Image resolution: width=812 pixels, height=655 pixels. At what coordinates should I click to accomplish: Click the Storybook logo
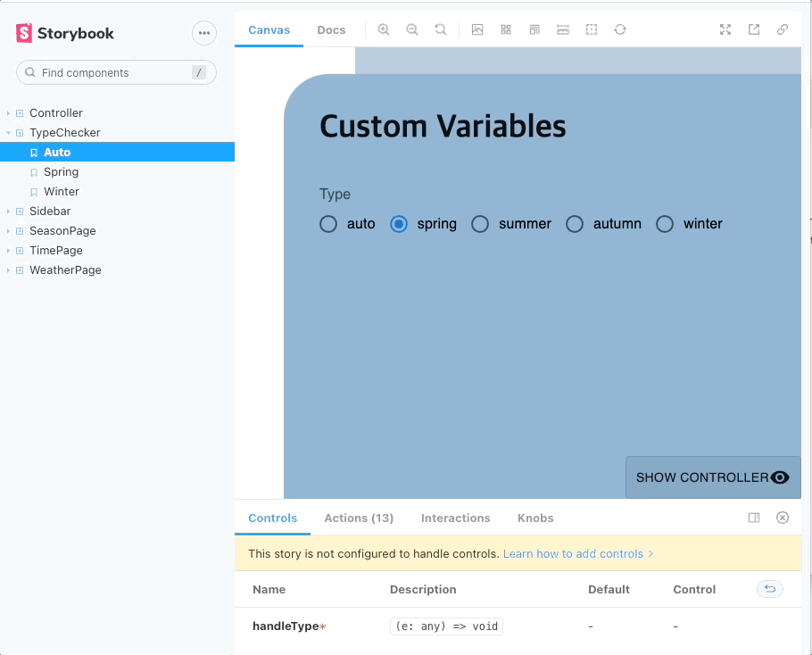click(65, 33)
